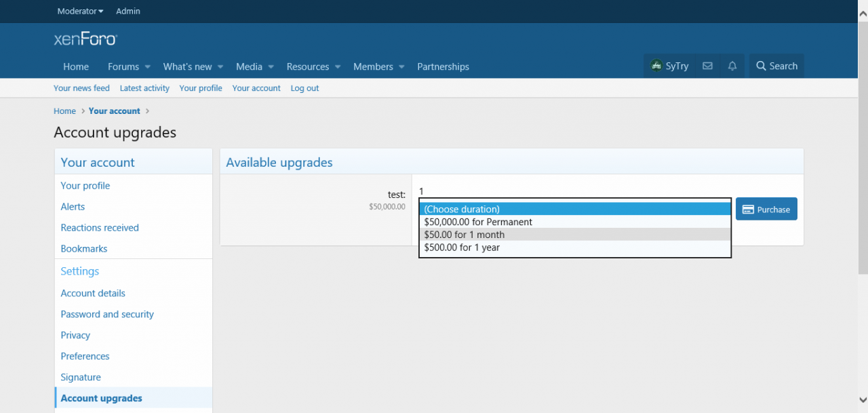
Task: Open the Moderator dropdown menu
Action: (x=80, y=11)
